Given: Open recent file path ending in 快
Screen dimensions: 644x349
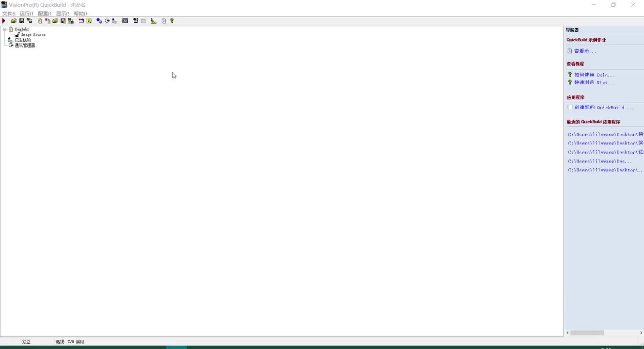Looking at the screenshot, I should pos(606,134).
